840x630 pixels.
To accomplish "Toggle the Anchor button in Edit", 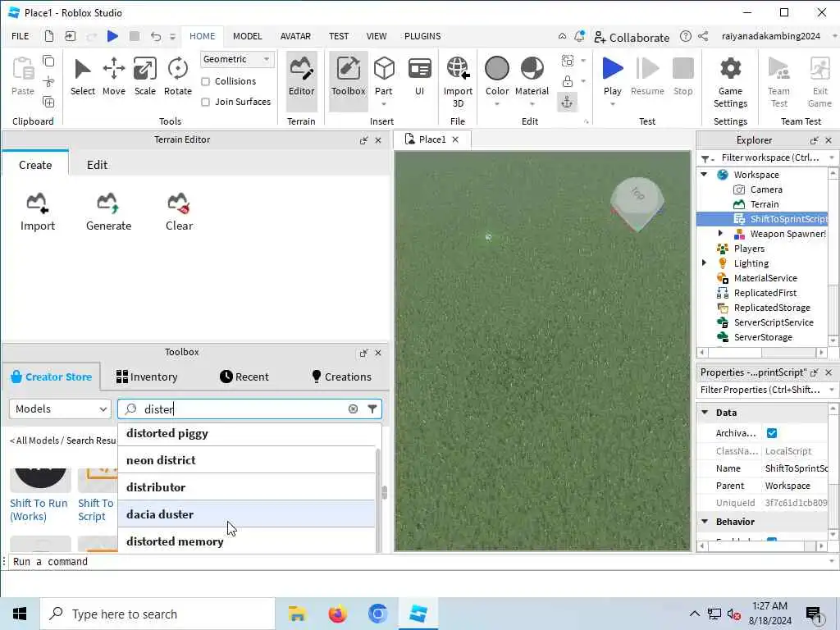I will [x=567, y=102].
